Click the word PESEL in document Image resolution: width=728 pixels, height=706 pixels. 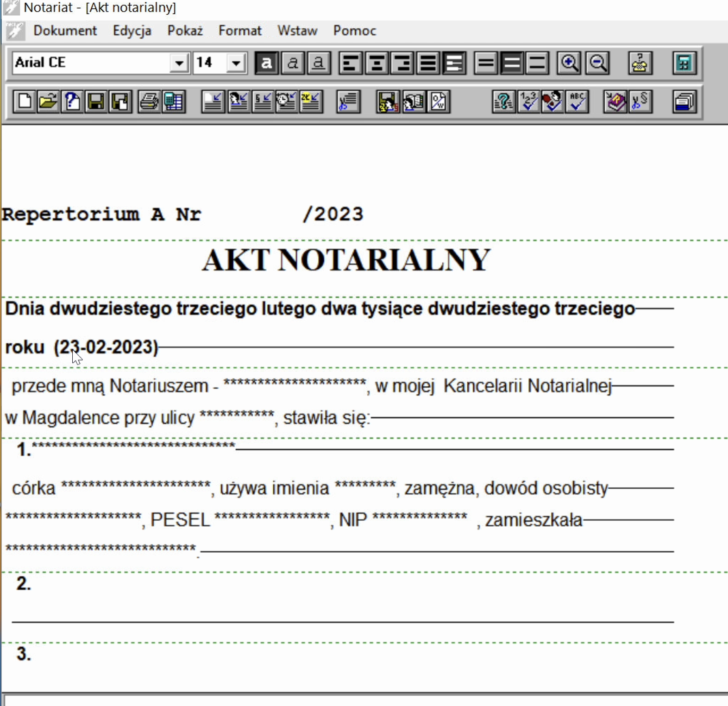180,520
